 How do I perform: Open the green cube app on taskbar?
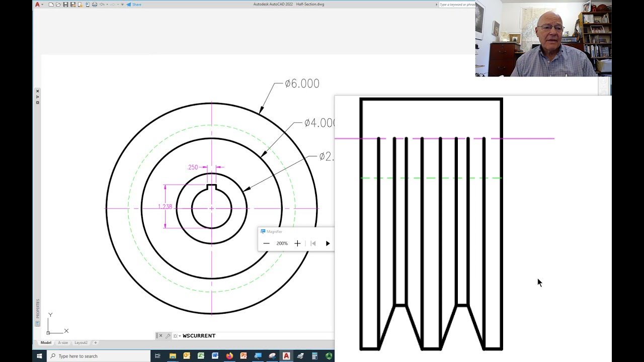329,356
